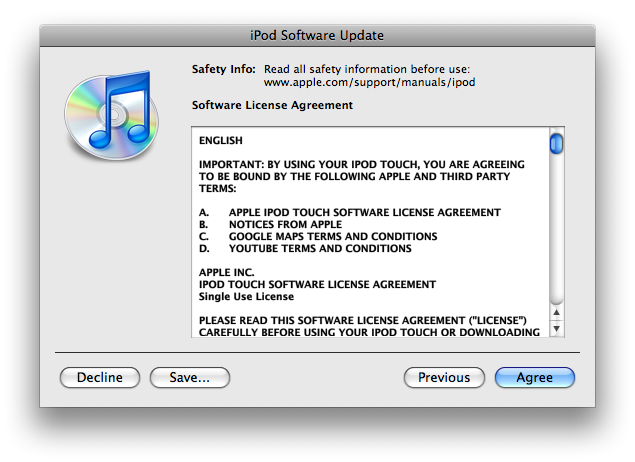Go back with the Previous button
This screenshot has height=462, width=635.
[x=444, y=377]
